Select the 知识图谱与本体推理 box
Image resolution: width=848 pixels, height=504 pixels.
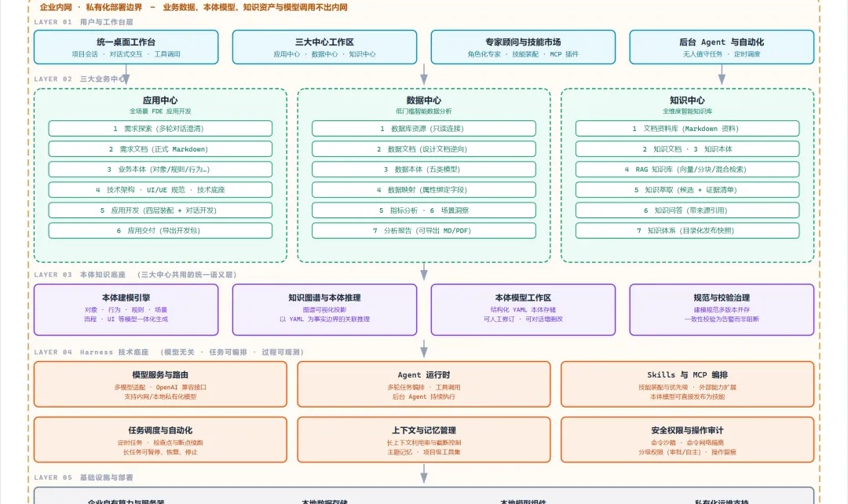point(324,310)
